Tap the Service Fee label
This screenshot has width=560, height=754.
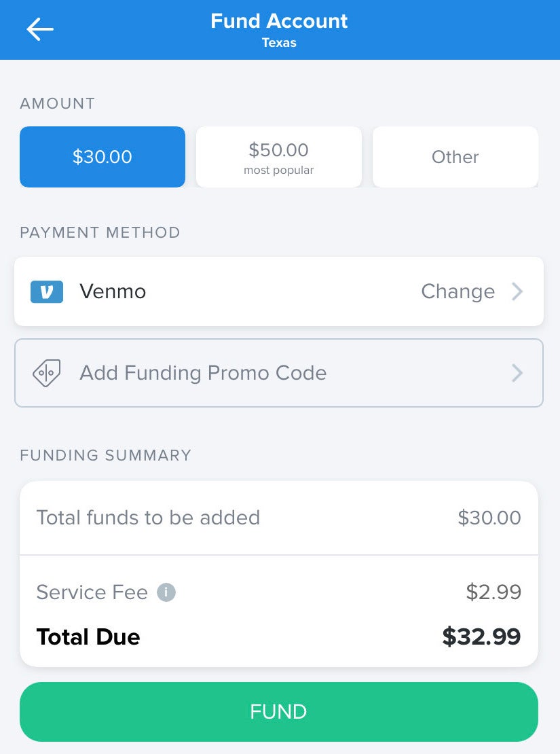click(92, 592)
